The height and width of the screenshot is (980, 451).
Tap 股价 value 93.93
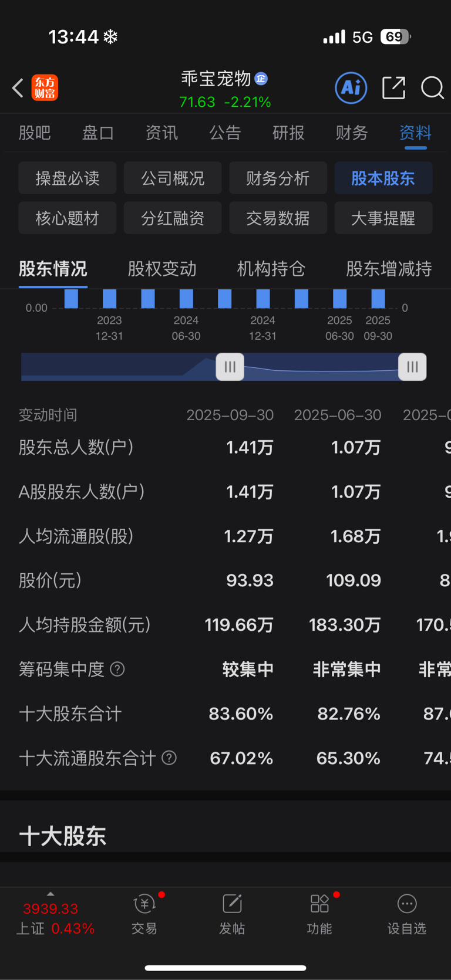(x=250, y=580)
